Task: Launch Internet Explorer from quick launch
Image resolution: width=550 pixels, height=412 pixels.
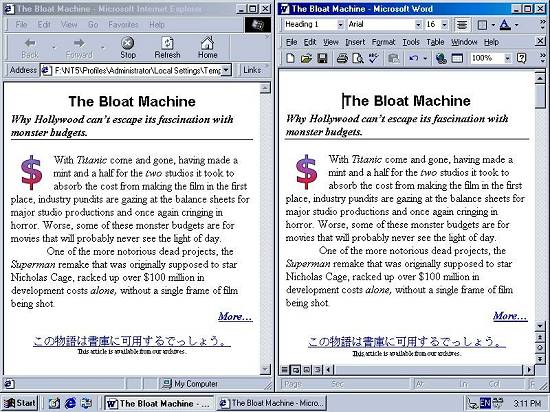Action: click(x=70, y=403)
